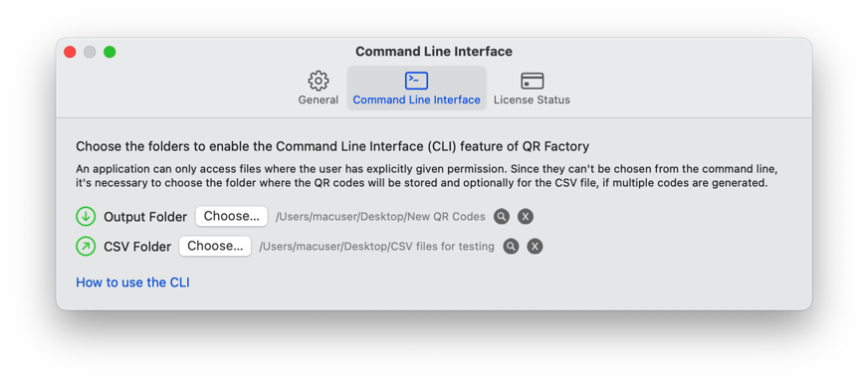Click the green down-arrow Output Folder icon
The image size is (868, 384).
tap(86, 217)
